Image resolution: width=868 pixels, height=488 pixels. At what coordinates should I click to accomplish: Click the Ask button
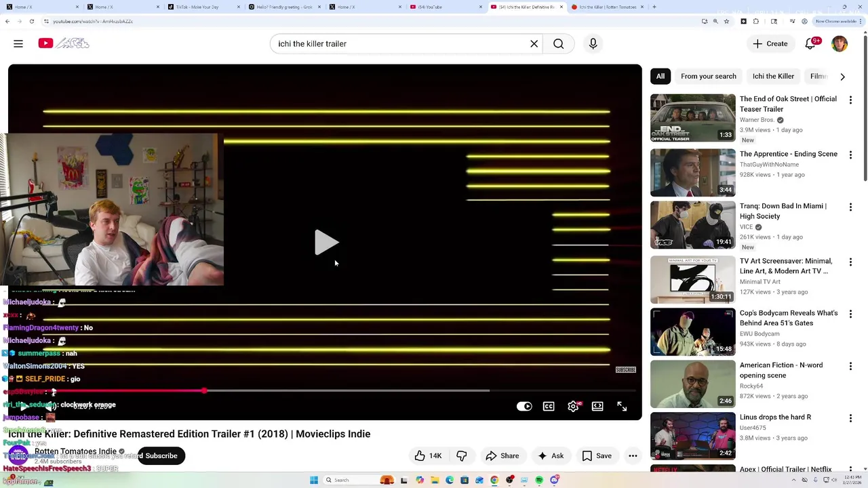pos(551,455)
